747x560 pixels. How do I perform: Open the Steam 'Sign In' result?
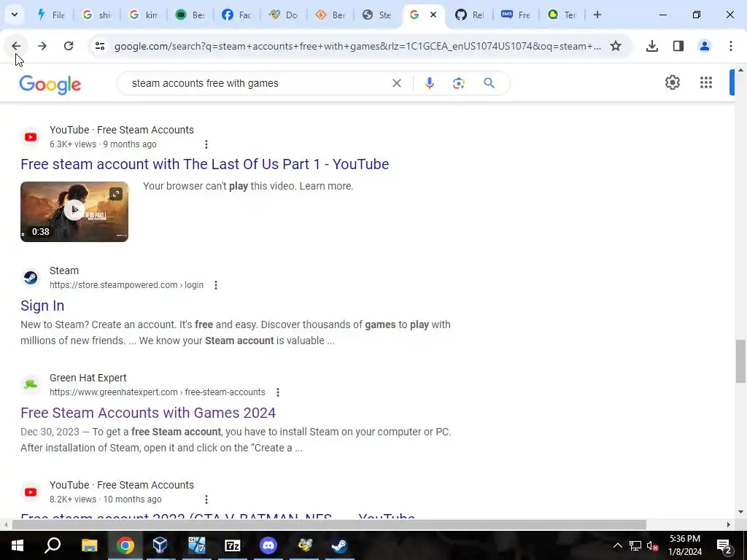42,306
